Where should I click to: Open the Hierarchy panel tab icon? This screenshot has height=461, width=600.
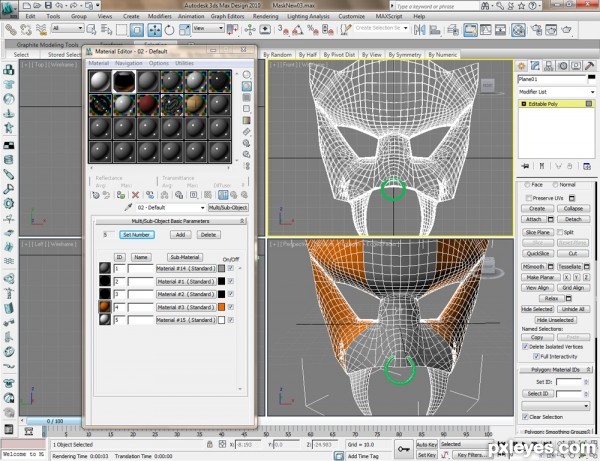pos(549,66)
